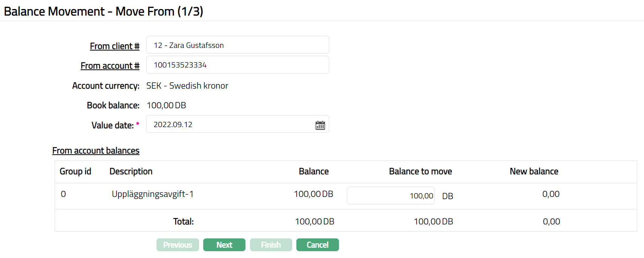Click the Balance to move column header

tap(420, 172)
